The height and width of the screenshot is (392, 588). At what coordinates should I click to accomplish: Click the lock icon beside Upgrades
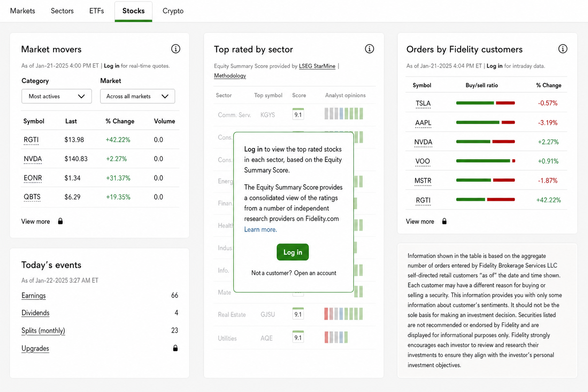(175, 348)
